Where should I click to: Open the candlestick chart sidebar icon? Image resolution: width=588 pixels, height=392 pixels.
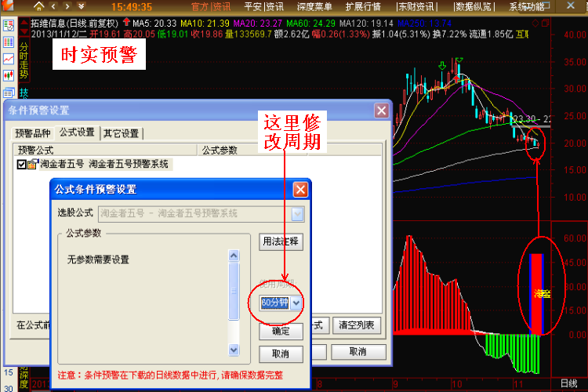[9, 76]
